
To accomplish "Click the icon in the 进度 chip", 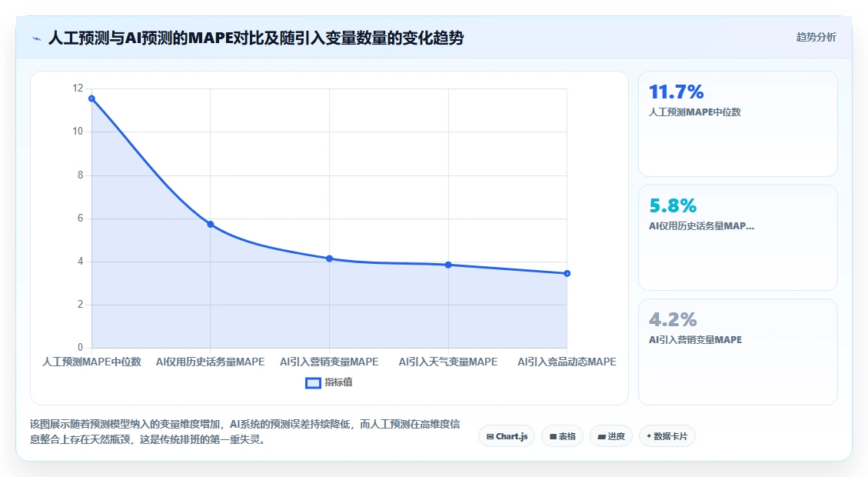I will tap(602, 436).
